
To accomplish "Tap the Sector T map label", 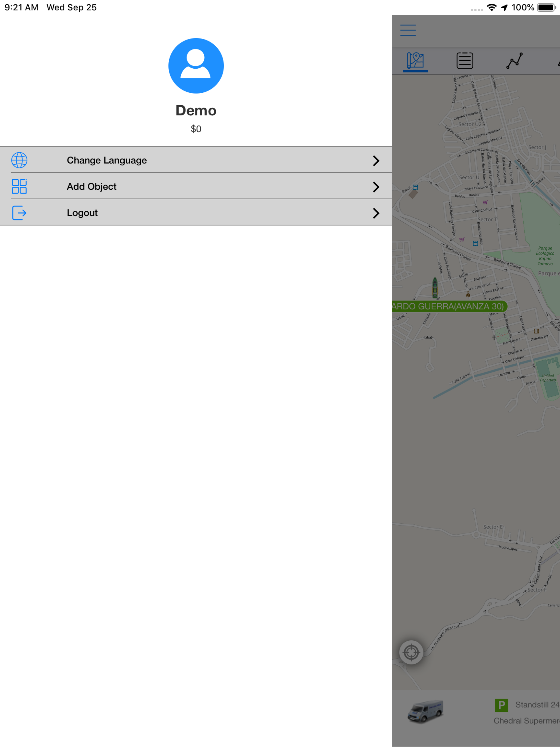I will [x=487, y=220].
